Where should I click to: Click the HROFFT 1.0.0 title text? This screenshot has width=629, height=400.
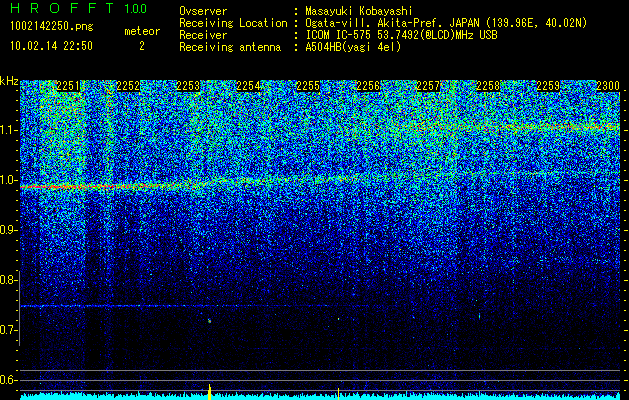tap(79, 8)
